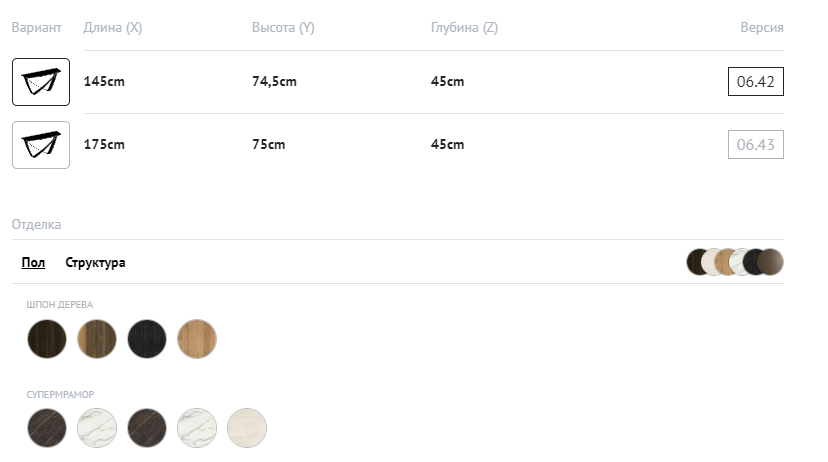The image size is (828, 462).
Task: Click the 175cm length value
Action: pyautogui.click(x=104, y=145)
